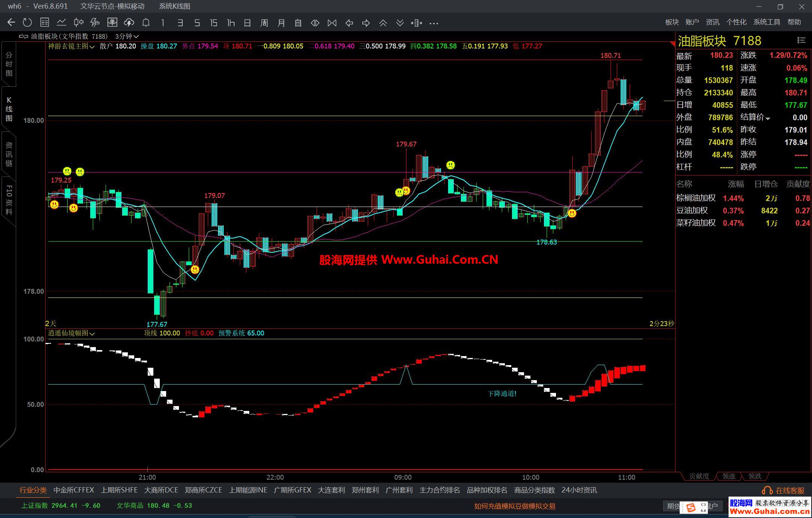
Task: Click the 在线客服 support link
Action: click(783, 491)
